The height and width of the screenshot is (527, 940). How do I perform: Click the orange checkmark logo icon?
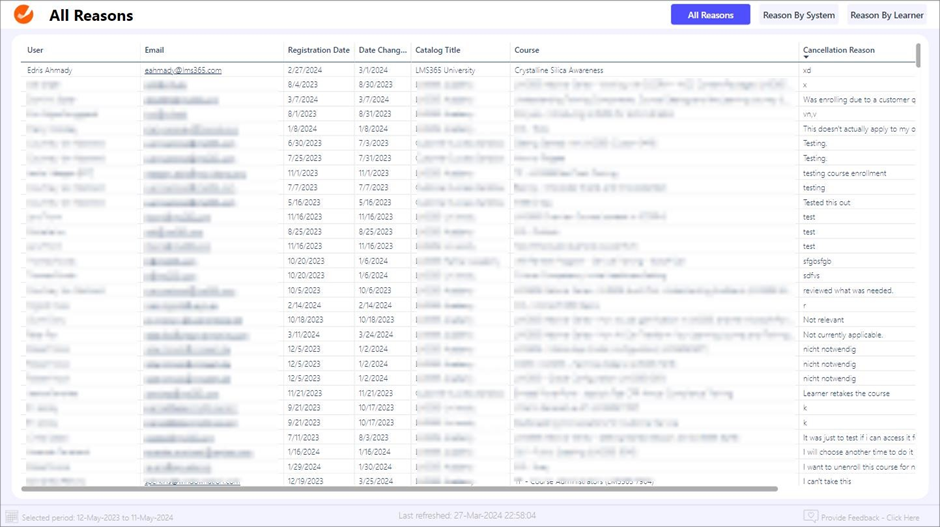tap(23, 15)
